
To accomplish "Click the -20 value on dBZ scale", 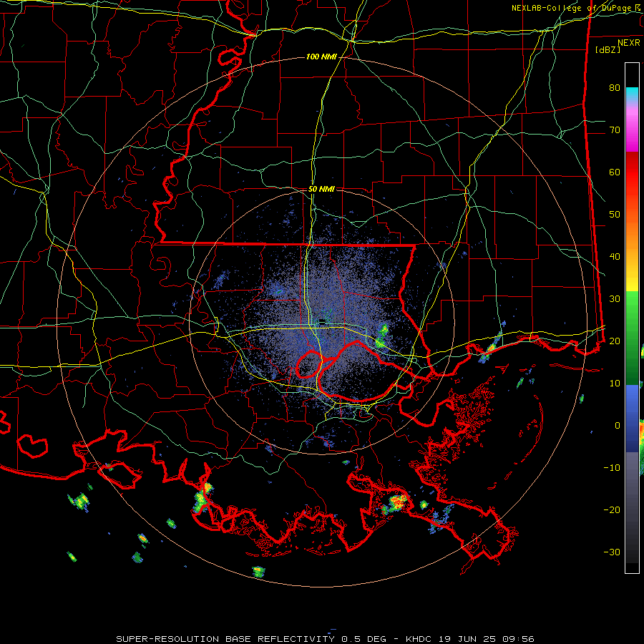I will pos(612,510).
